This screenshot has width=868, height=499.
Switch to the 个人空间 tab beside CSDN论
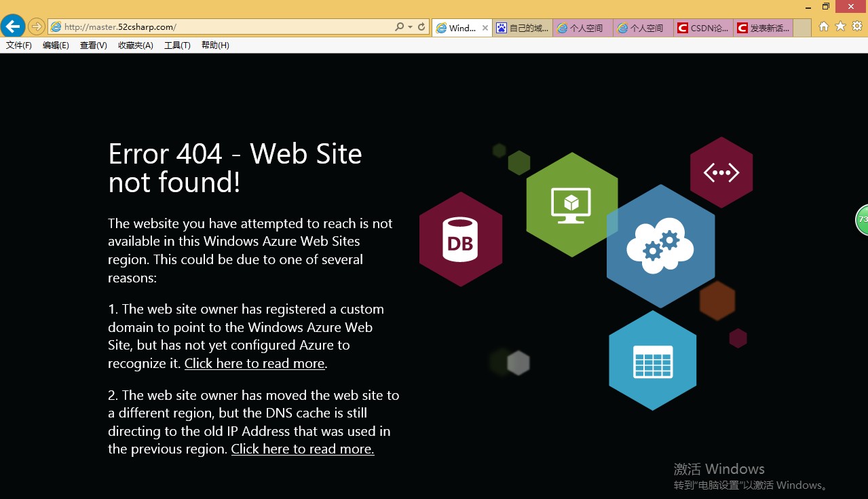(643, 28)
